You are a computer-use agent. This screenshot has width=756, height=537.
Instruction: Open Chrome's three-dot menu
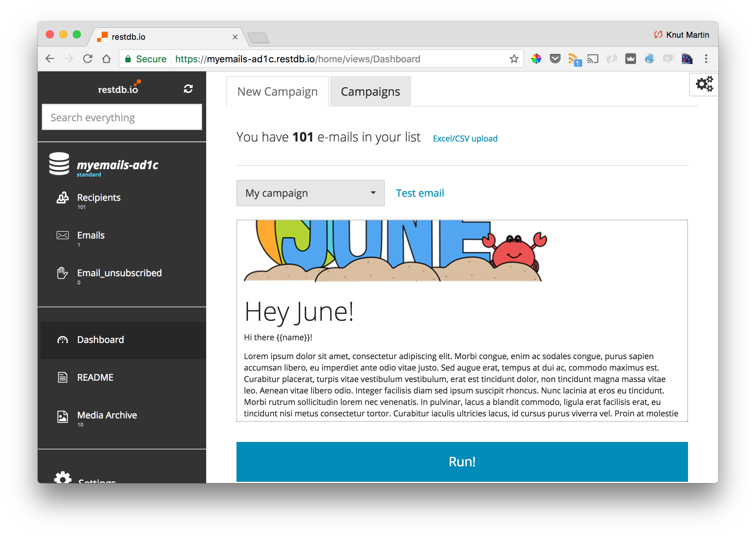[x=706, y=59]
